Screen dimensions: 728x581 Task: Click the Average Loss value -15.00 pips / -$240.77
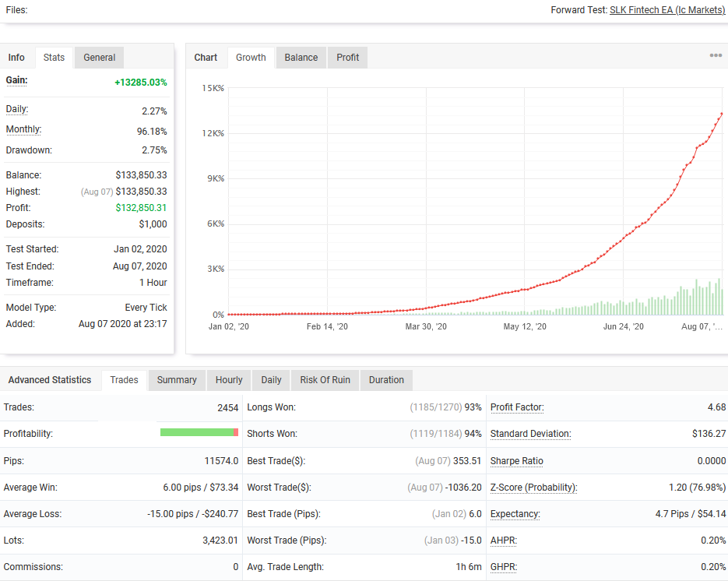pyautogui.click(x=192, y=514)
